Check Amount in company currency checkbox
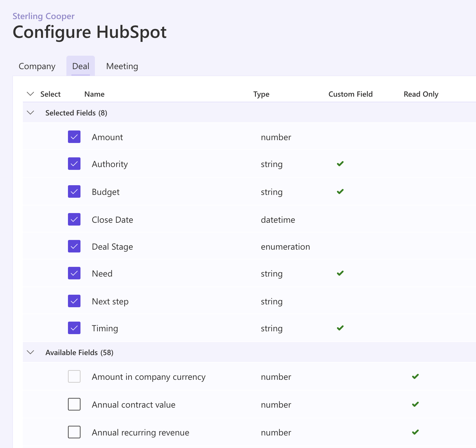476x448 pixels. 74,376
